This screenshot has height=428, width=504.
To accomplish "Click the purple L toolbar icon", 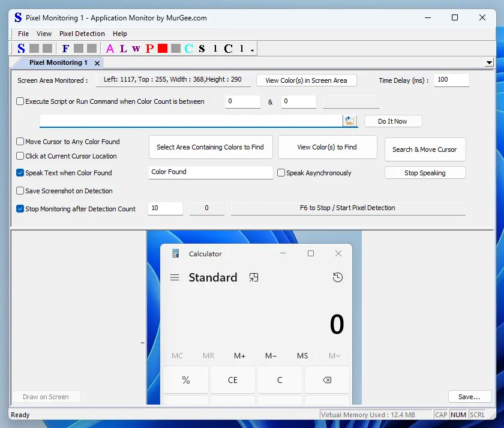I will pyautogui.click(x=123, y=49).
